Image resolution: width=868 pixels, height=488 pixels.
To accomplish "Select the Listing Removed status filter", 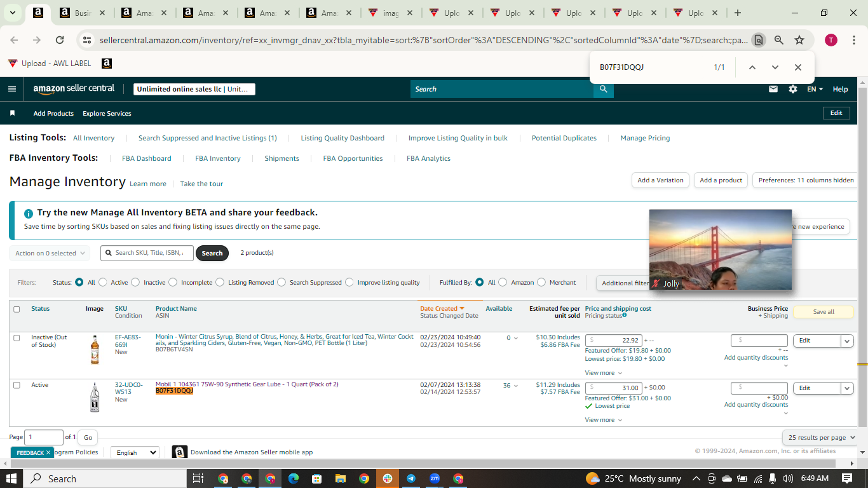I will (x=220, y=282).
